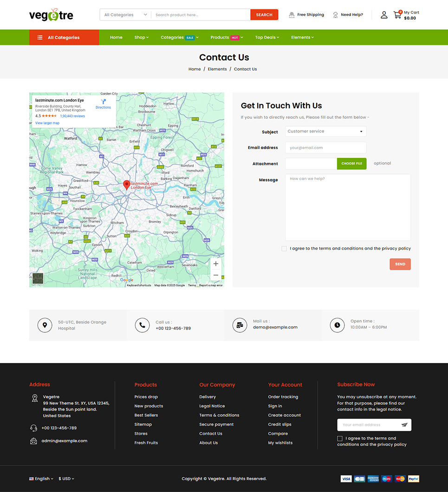Click the paper plane subscribe icon
This screenshot has width=448, height=492.
pos(404,425)
